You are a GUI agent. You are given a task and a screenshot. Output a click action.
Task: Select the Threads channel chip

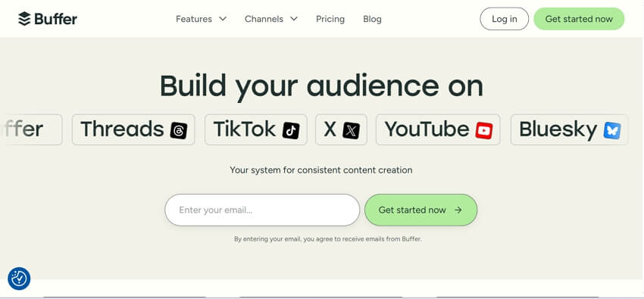(133, 129)
